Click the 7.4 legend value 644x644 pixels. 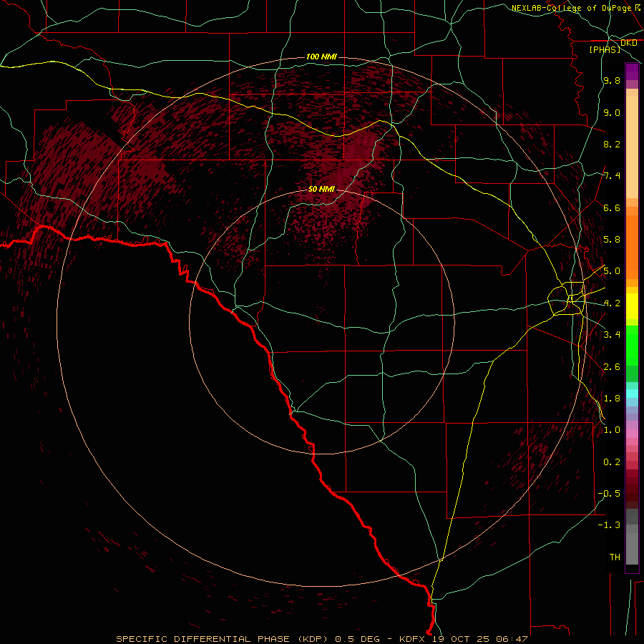tap(612, 176)
